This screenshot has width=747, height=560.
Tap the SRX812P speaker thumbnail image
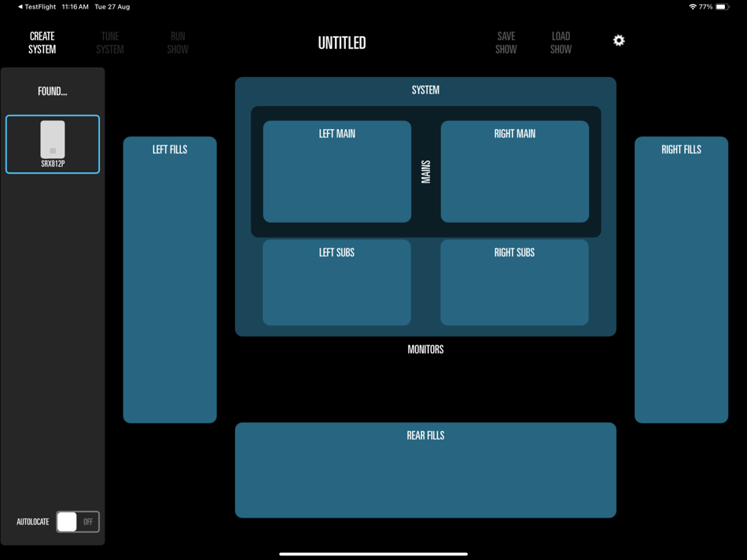53,140
